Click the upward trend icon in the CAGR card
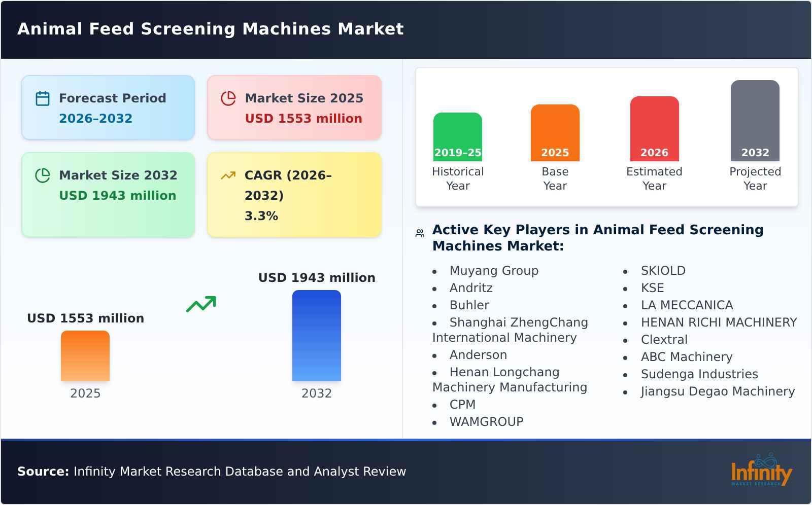 coord(228,175)
